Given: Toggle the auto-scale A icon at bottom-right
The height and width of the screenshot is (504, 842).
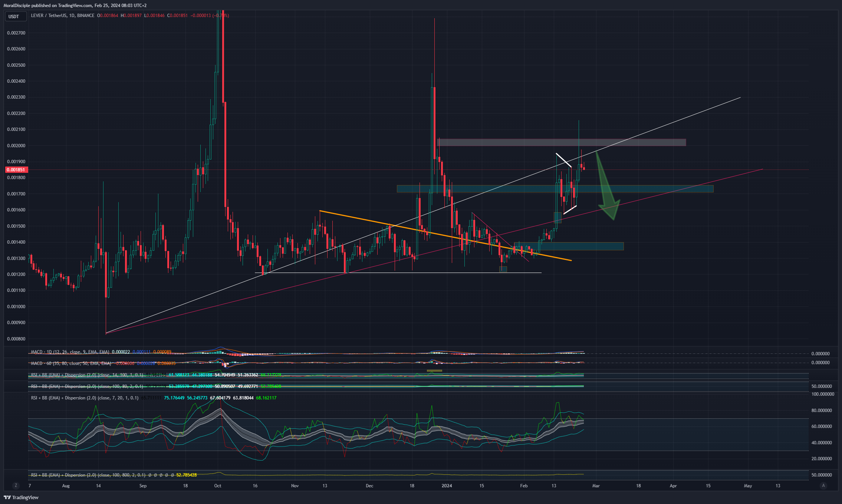Looking at the screenshot, I should [823, 485].
